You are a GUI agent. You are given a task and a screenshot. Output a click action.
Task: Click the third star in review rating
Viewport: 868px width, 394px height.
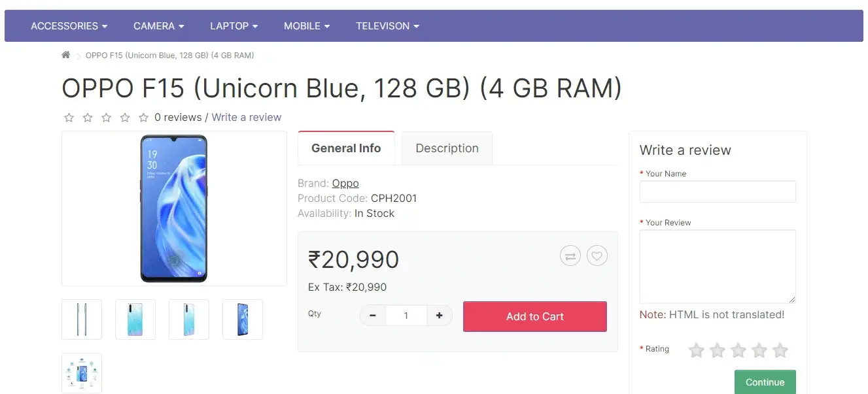738,351
